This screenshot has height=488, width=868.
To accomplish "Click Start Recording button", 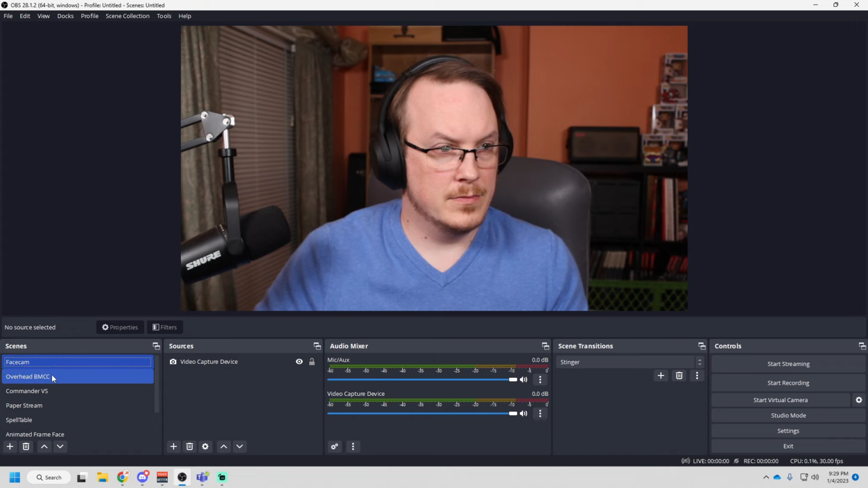I will pyautogui.click(x=788, y=383).
